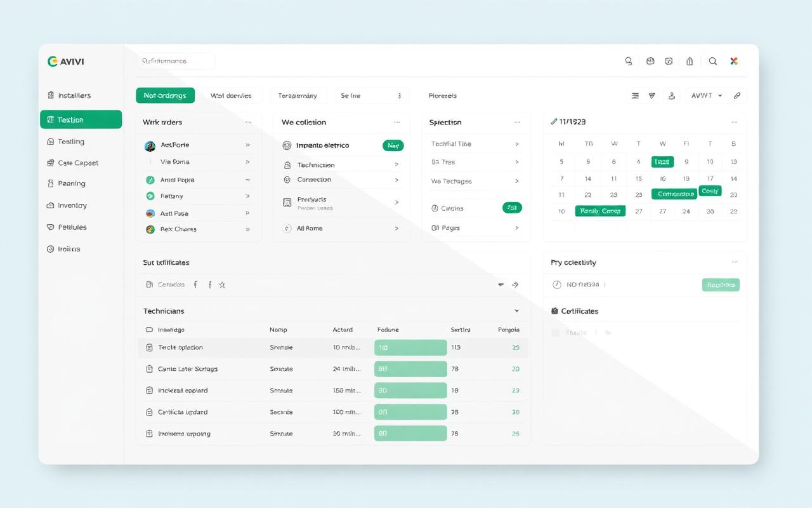Expand the Technicians section chevron
The height and width of the screenshot is (508, 812).
click(516, 311)
